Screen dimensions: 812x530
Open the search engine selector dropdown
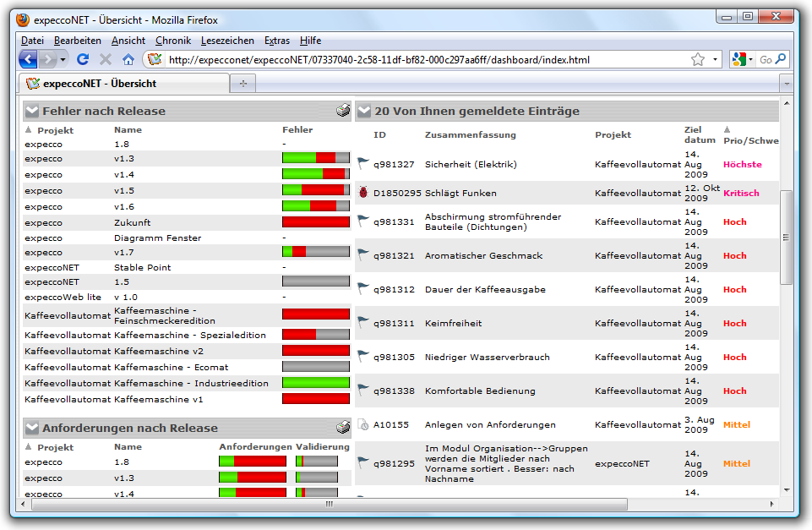point(743,59)
